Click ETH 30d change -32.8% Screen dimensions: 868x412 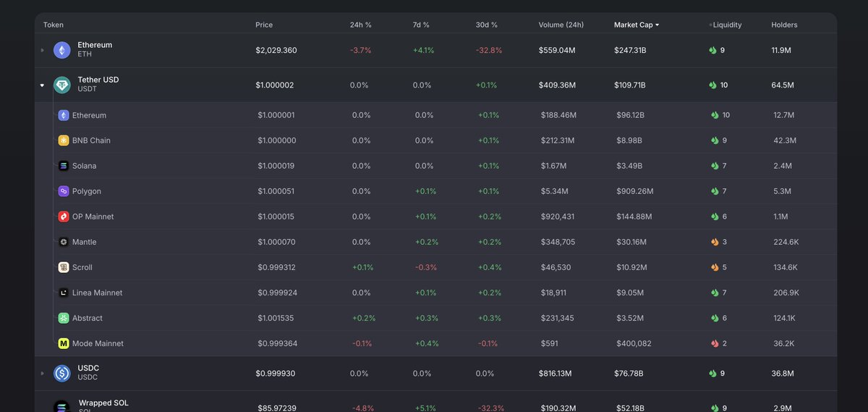[x=489, y=50]
